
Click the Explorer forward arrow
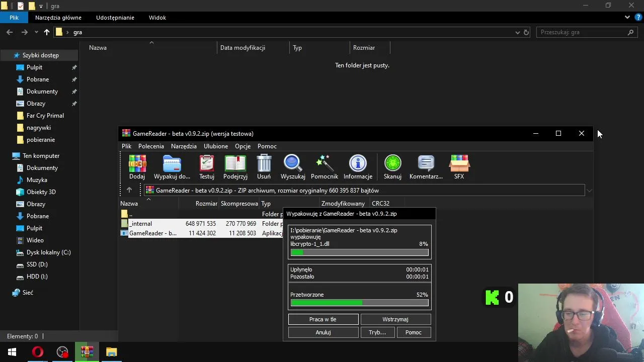coord(24,32)
